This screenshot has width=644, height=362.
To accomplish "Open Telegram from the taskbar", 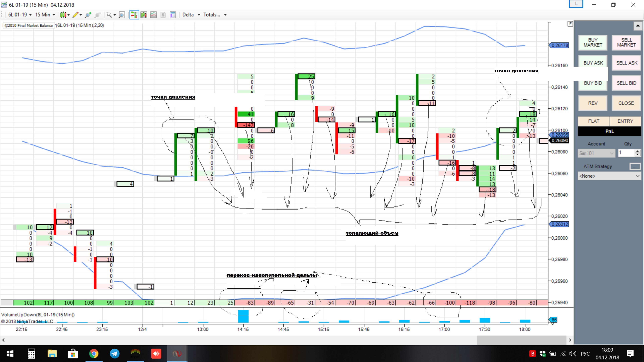I will tap(115, 353).
